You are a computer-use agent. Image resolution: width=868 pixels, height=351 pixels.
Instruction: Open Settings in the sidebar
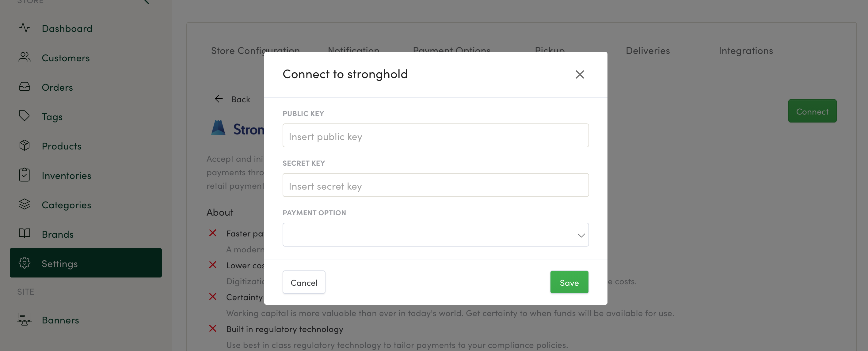pyautogui.click(x=86, y=263)
